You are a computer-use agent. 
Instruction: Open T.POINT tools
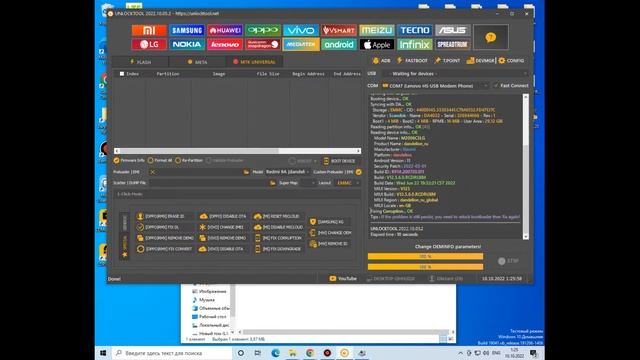click(x=447, y=60)
